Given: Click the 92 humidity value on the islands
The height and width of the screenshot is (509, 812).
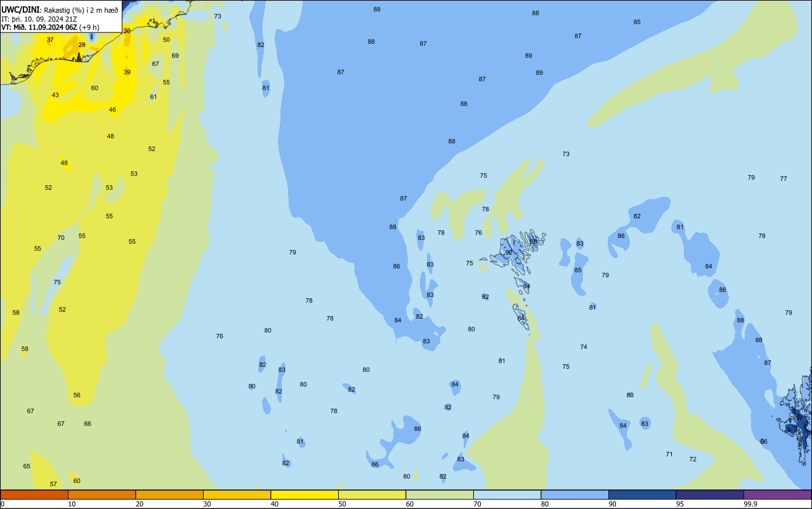Looking at the screenshot, I should coord(509,252).
